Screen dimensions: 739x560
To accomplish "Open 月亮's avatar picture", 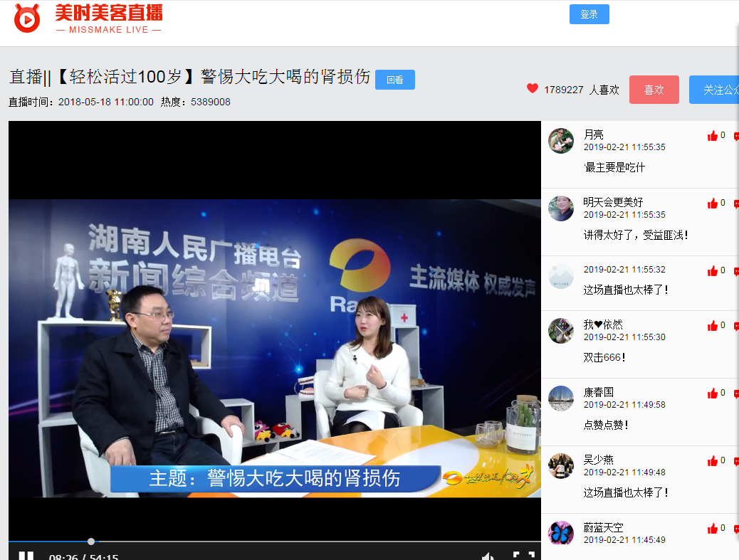I will (561, 141).
